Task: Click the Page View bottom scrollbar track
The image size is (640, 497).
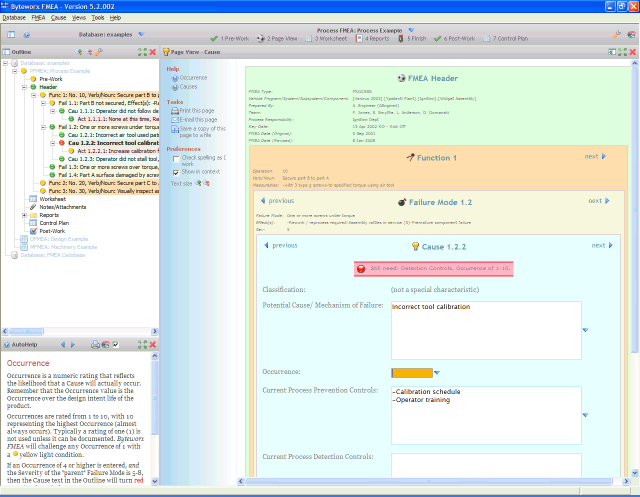Action: click(433, 481)
